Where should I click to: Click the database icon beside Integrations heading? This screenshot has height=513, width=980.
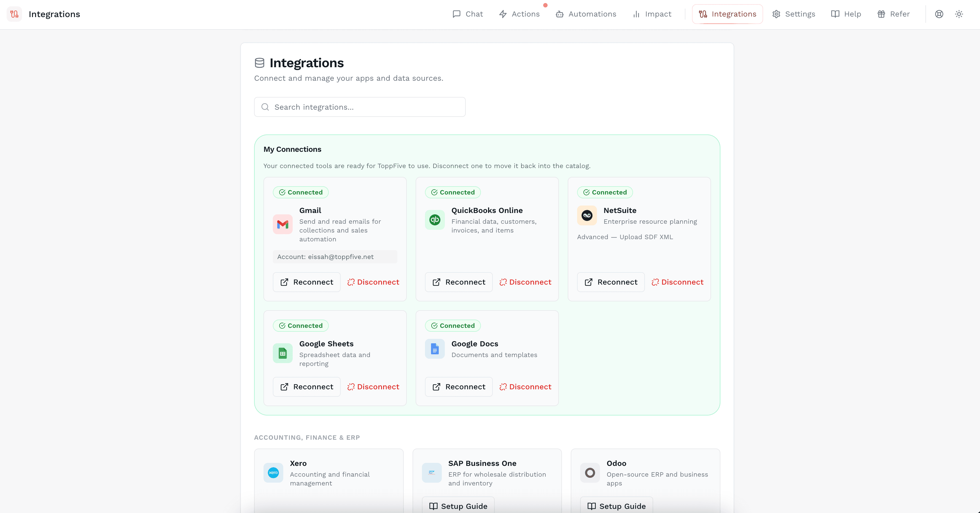pos(259,63)
